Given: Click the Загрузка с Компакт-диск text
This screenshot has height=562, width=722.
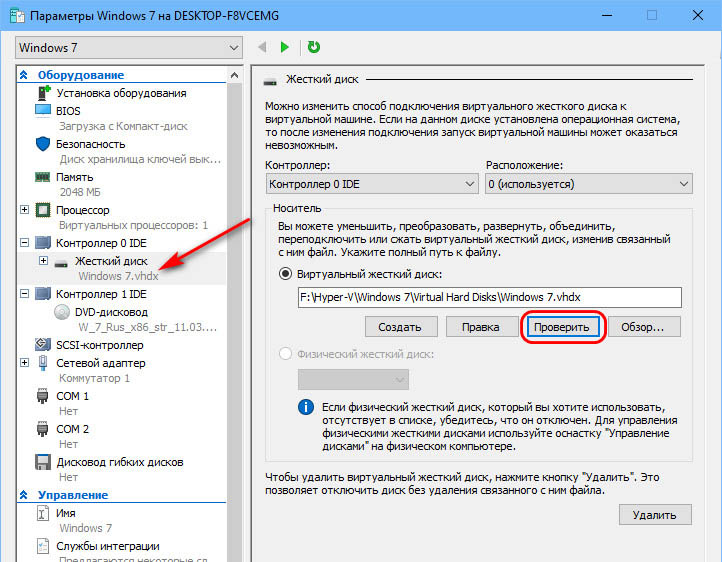Looking at the screenshot, I should (x=123, y=126).
